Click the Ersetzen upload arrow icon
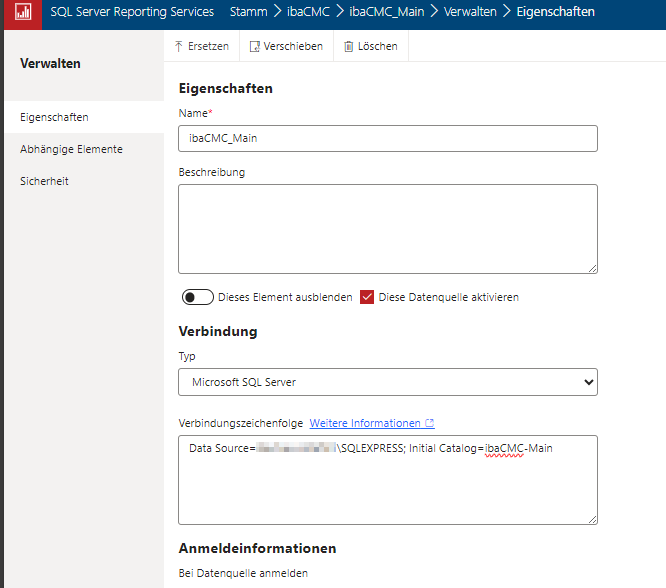The image size is (666, 588). [178, 46]
